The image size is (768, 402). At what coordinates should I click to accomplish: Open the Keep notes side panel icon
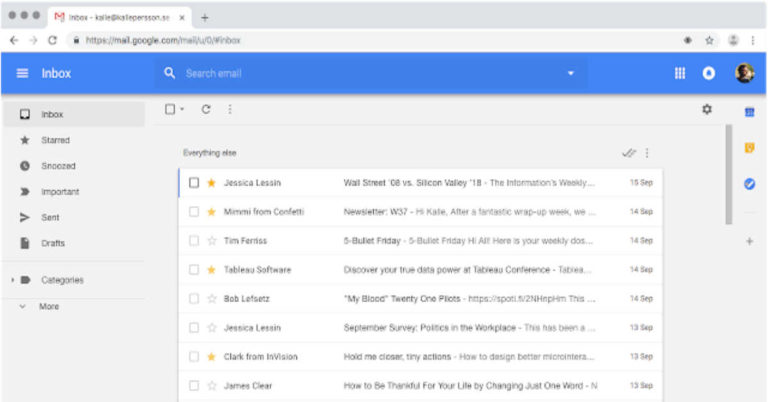point(749,148)
